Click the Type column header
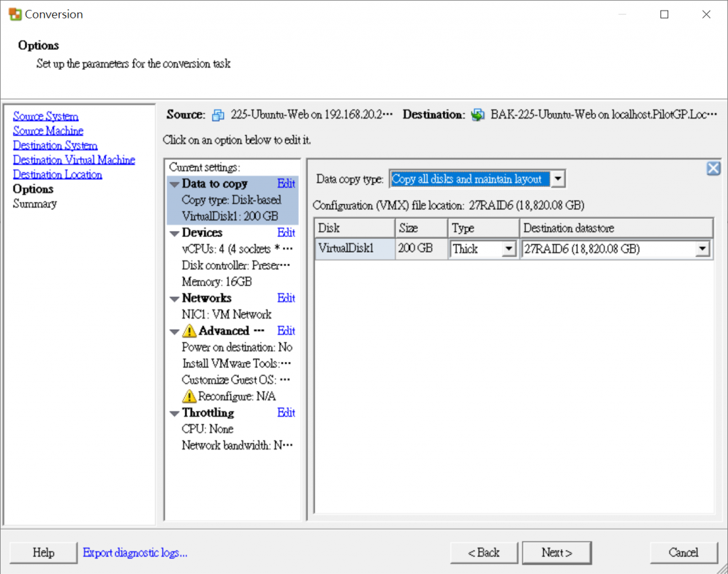This screenshot has height=574, width=728. pyautogui.click(x=483, y=228)
